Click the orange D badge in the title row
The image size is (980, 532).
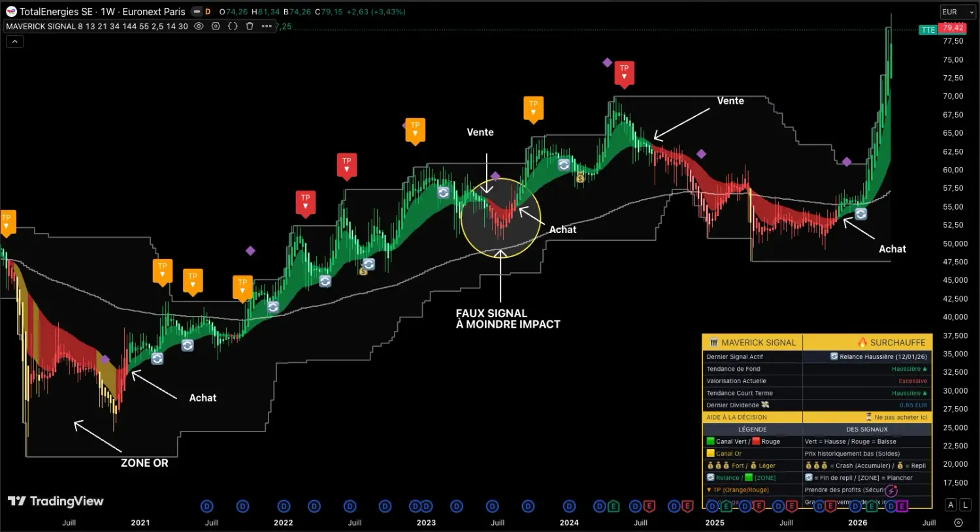[208, 12]
